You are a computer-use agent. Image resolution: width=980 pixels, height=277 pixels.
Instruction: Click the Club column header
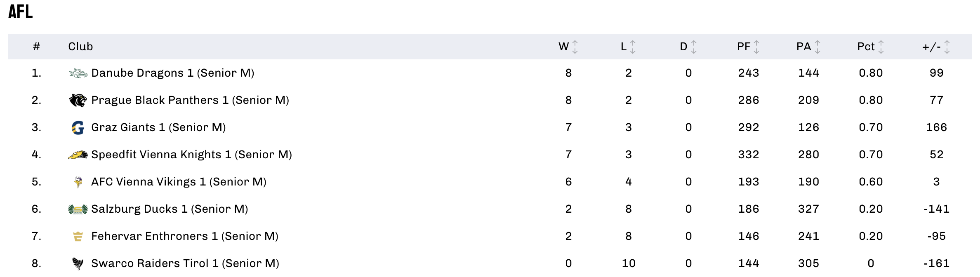click(80, 47)
